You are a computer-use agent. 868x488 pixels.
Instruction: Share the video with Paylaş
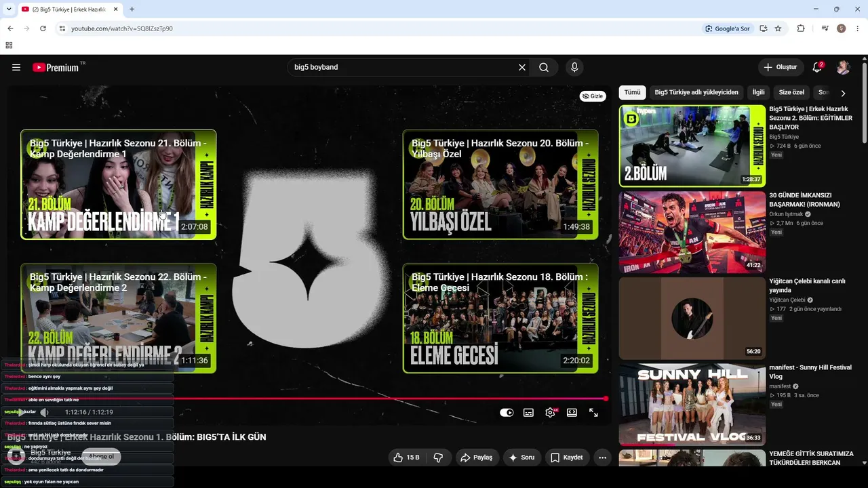476,457
